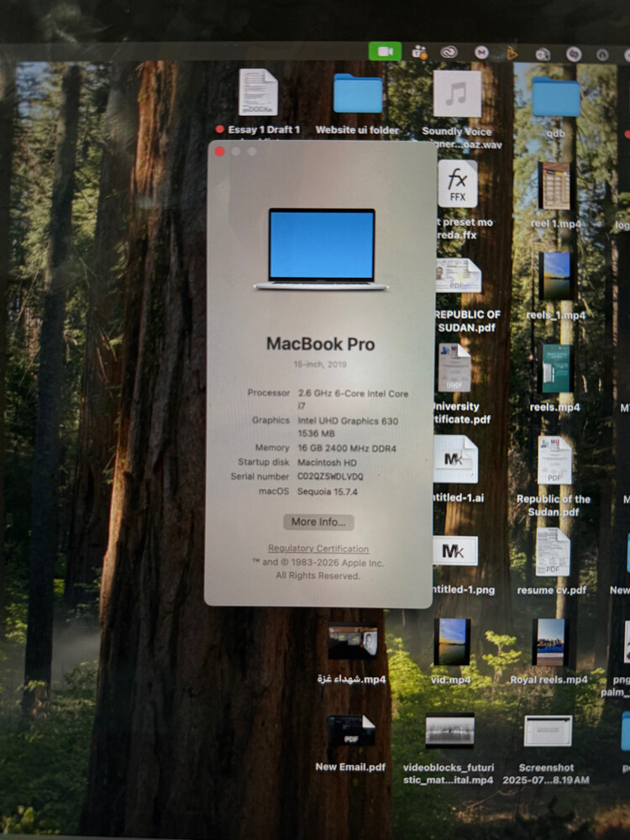Click the Macintosh HD startup disk value

[327, 462]
